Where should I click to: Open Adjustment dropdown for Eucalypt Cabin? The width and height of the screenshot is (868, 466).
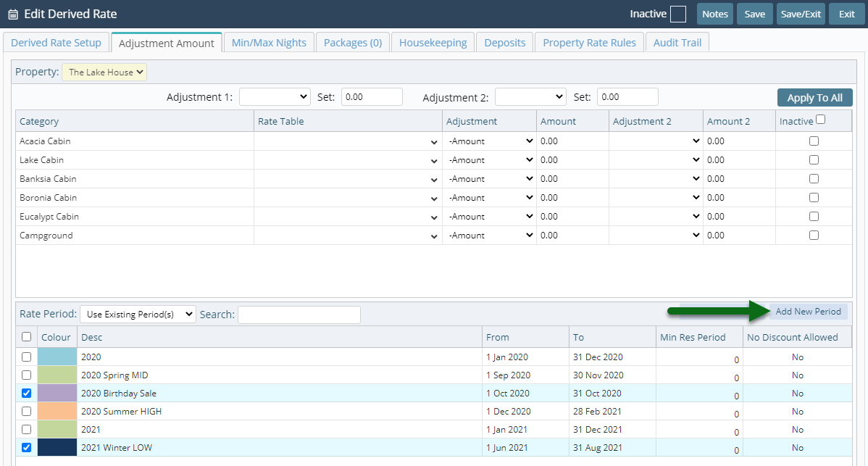489,217
